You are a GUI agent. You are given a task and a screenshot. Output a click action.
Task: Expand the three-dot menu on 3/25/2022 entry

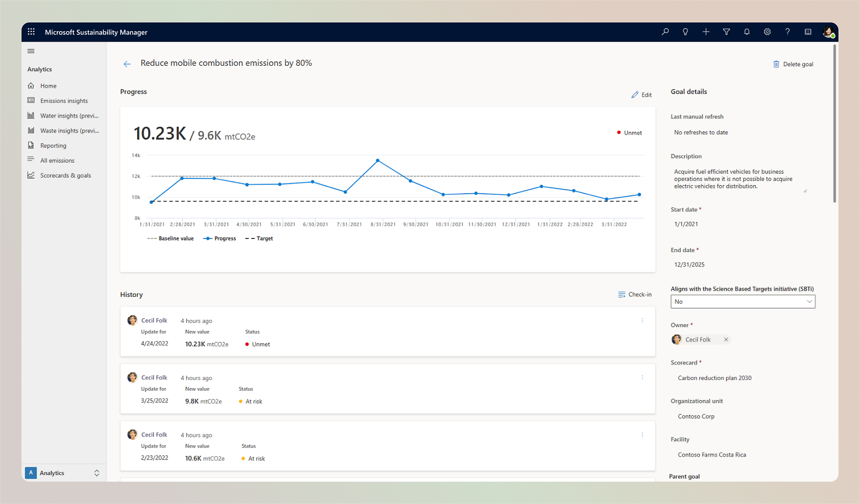click(x=642, y=377)
